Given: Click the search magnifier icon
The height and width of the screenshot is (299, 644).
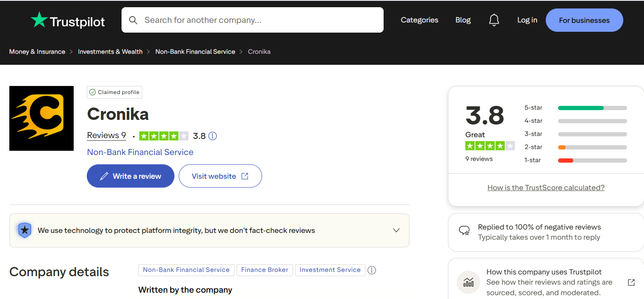Looking at the screenshot, I should coord(133,20).
